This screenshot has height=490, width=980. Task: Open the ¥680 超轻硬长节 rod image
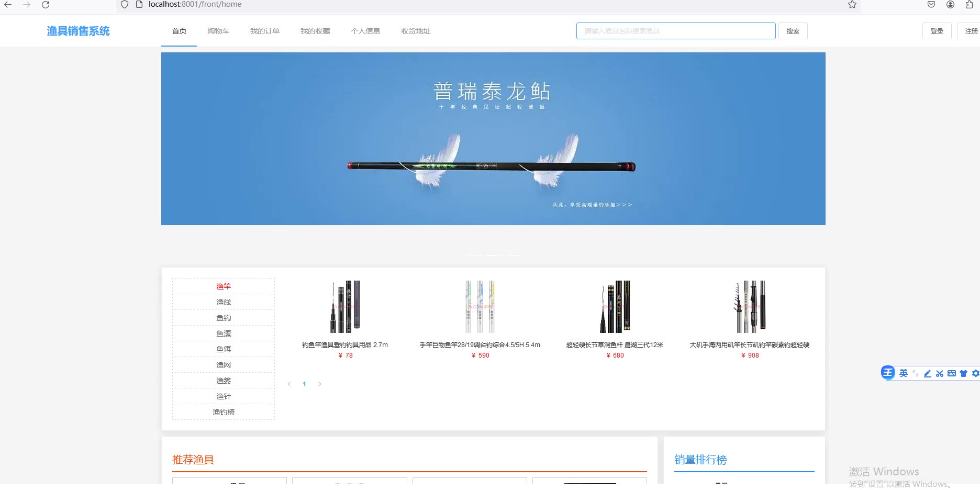[x=615, y=307]
